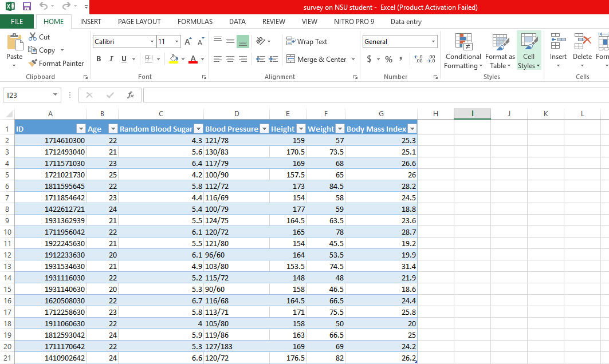Select the Format Painter tool
The width and height of the screenshot is (609, 364).
(56, 64)
